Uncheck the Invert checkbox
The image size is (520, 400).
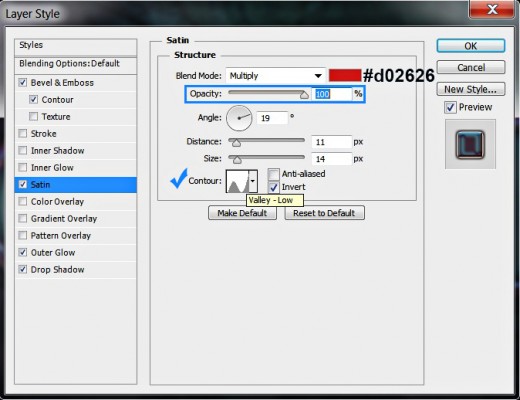pyautogui.click(x=274, y=187)
